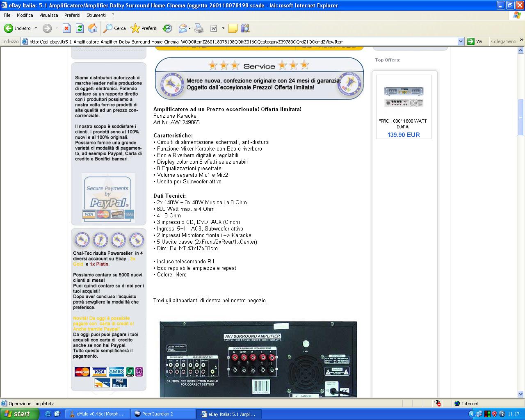Open the question mark help menu
This screenshot has height=420, width=525.
click(113, 15)
